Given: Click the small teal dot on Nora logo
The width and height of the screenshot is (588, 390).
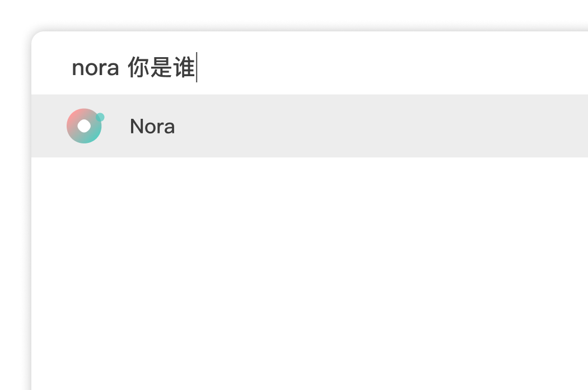Looking at the screenshot, I should tap(100, 118).
